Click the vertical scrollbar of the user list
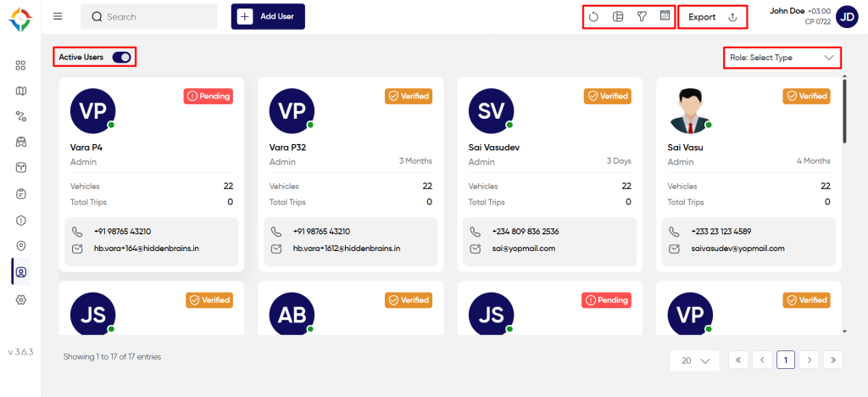Image resolution: width=868 pixels, height=397 pixels. (x=844, y=111)
